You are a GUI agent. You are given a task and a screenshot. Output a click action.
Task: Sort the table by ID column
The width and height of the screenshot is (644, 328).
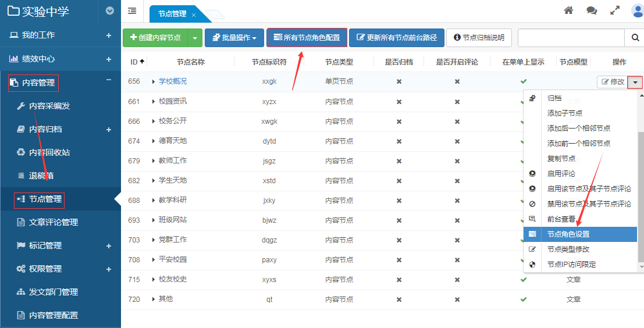click(x=137, y=62)
